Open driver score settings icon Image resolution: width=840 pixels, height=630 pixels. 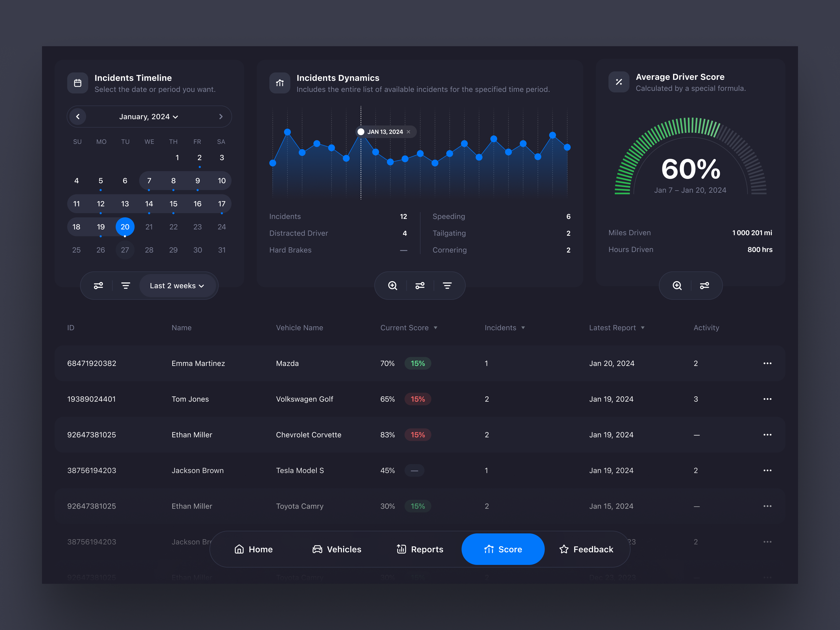(705, 285)
